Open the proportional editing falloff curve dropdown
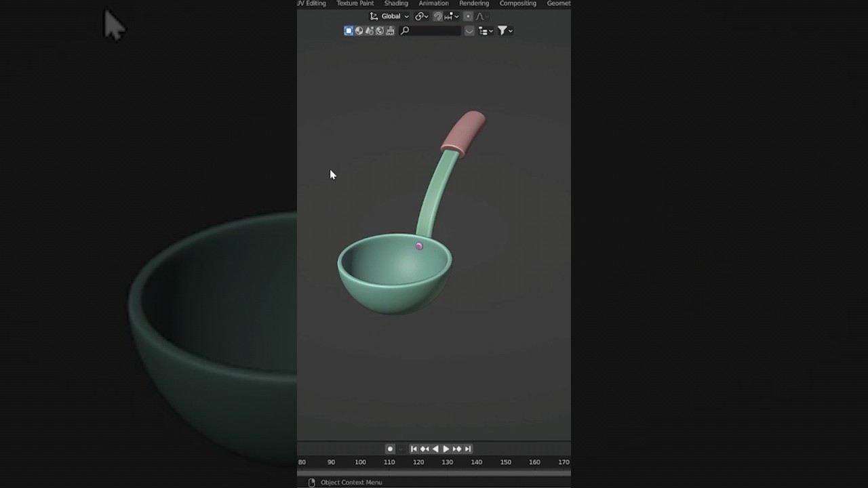Image resolution: width=868 pixels, height=488 pixels. click(x=482, y=16)
